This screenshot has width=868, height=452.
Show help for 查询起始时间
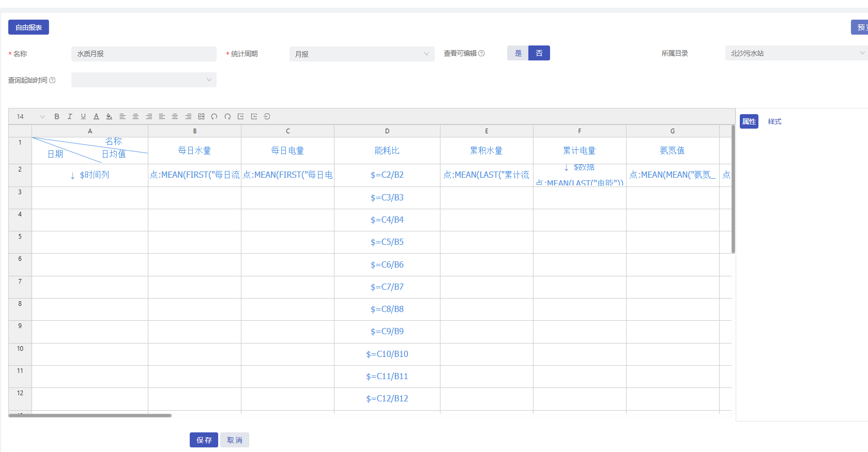click(52, 80)
